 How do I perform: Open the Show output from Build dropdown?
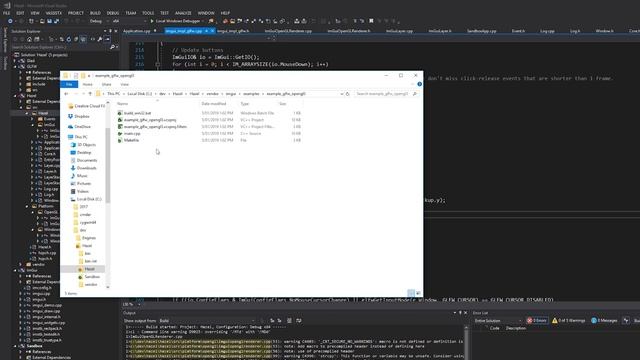[207, 321]
